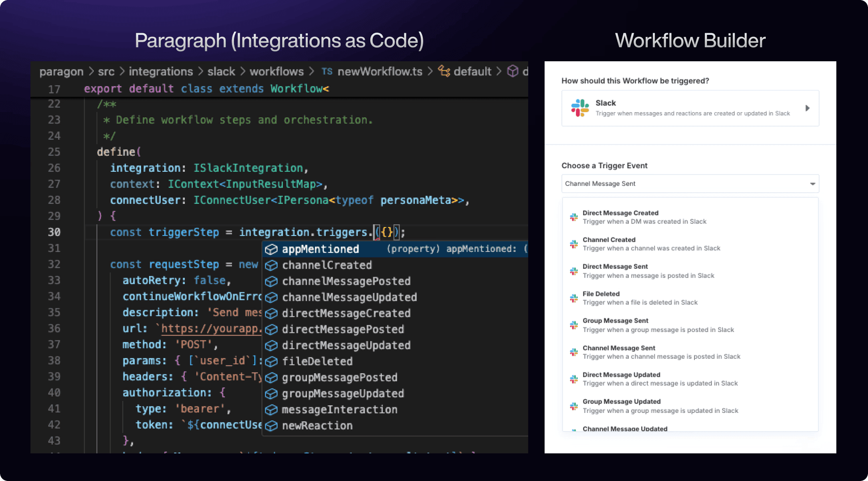Click the https://yourapp URL link in code
Screen dimensions: 868x481
211,328
